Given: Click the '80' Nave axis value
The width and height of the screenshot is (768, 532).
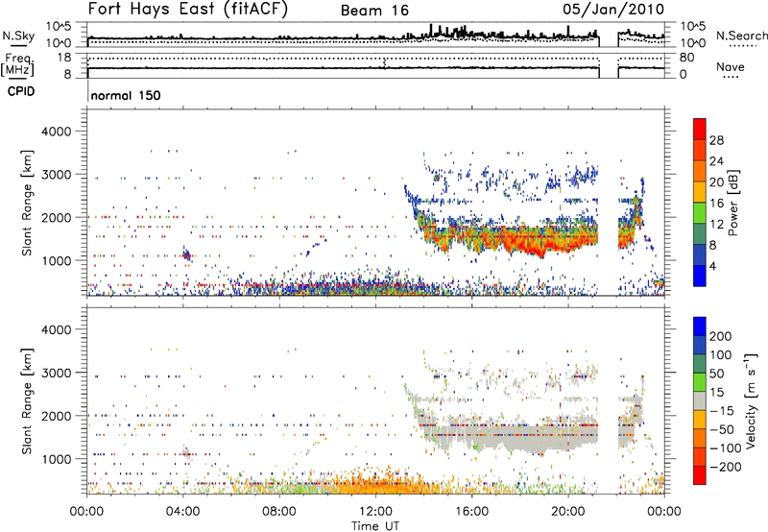Looking at the screenshot, I should pyautogui.click(x=686, y=58).
